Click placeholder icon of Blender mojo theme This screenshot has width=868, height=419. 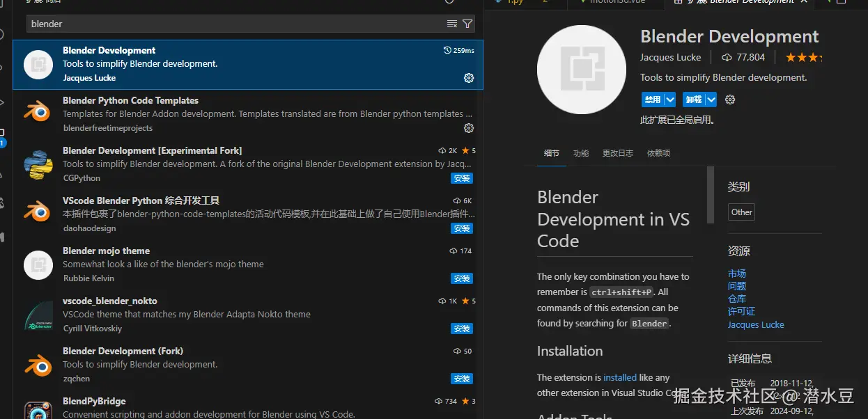pyautogui.click(x=38, y=264)
